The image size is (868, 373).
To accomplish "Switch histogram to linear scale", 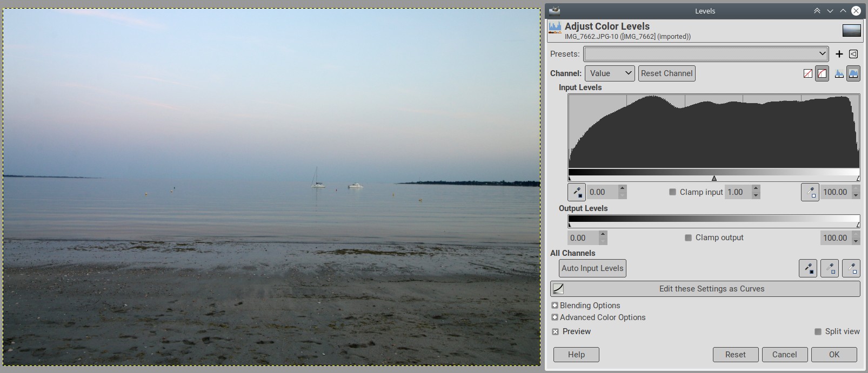I will coord(808,73).
